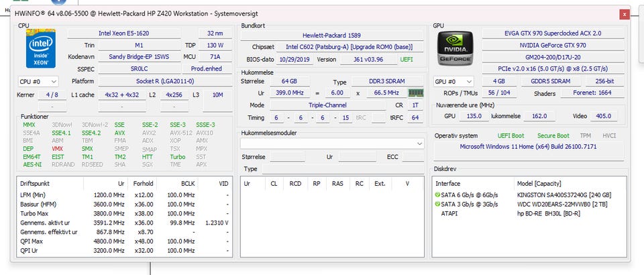Select the Turbo Max row
Screen dimensions: 644x275
click(33, 213)
